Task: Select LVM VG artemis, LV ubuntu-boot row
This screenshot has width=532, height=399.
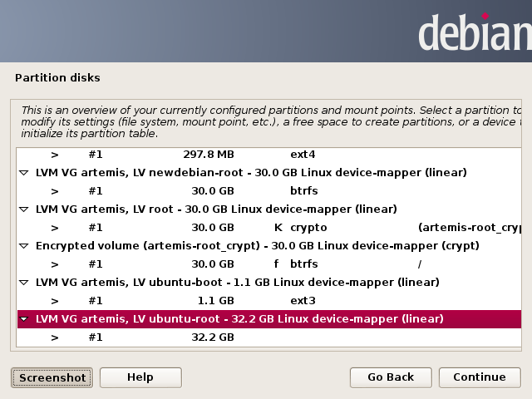Action: point(269,283)
